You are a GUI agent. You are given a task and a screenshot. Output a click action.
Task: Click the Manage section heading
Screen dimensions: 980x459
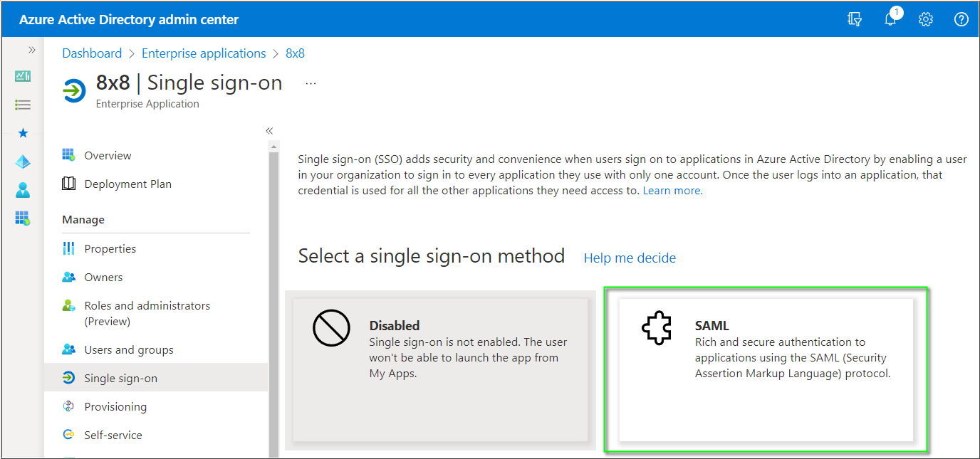point(83,220)
